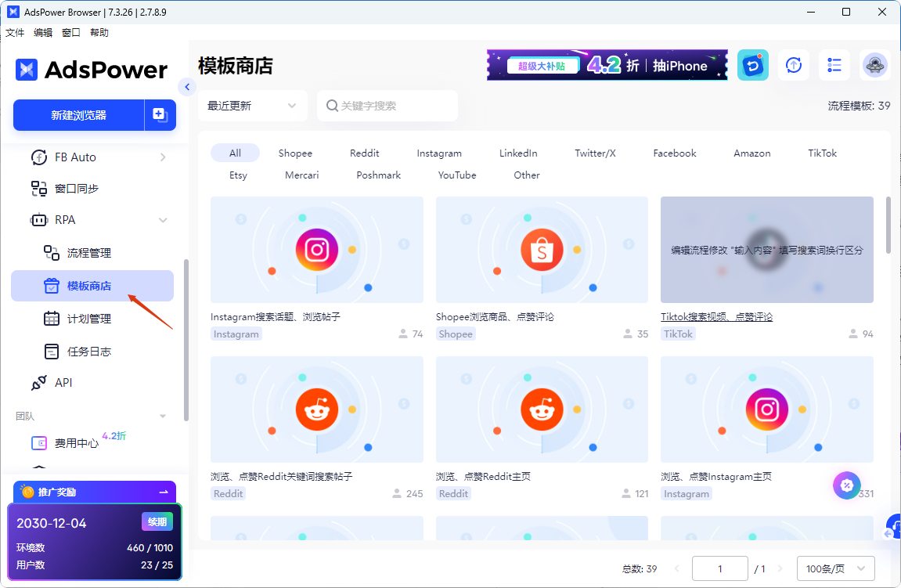Click the page number input box
The image size is (901, 588).
720,568
